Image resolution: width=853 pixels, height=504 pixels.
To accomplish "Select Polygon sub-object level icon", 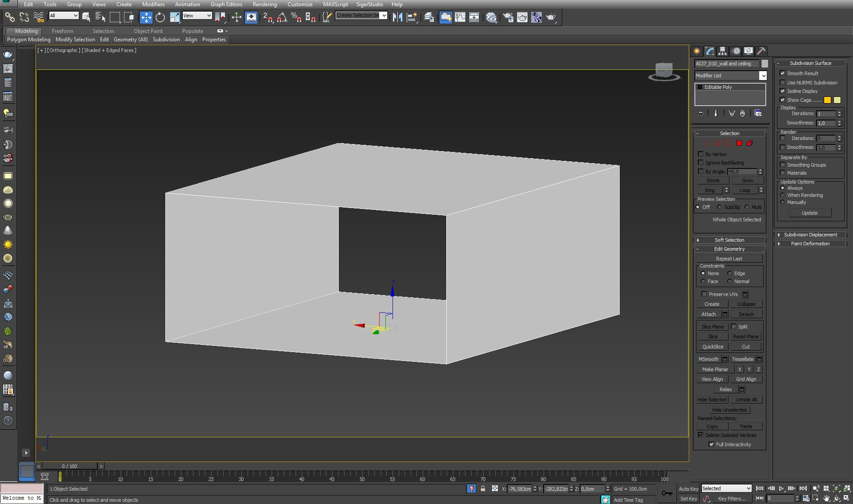I will coord(739,143).
